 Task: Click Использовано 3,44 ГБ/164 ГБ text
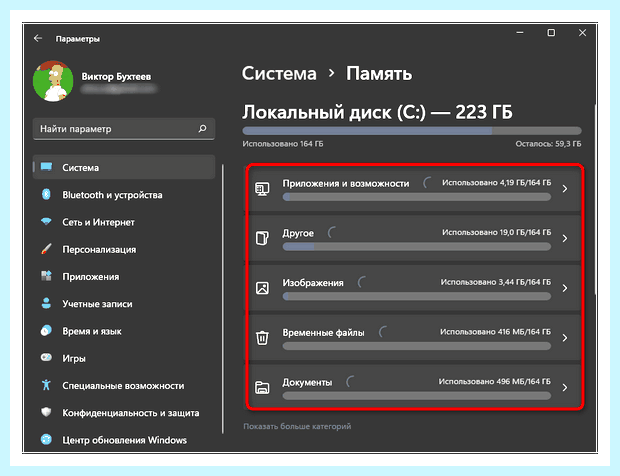(496, 282)
